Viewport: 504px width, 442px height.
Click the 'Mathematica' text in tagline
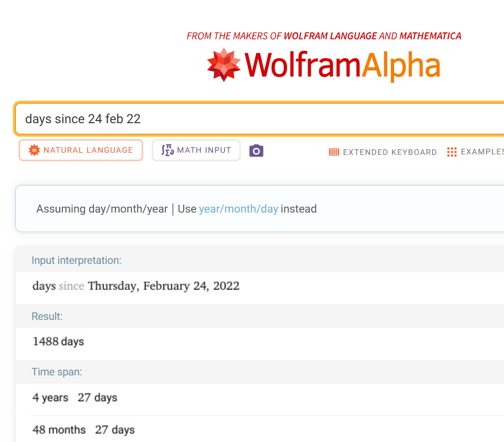pos(430,36)
